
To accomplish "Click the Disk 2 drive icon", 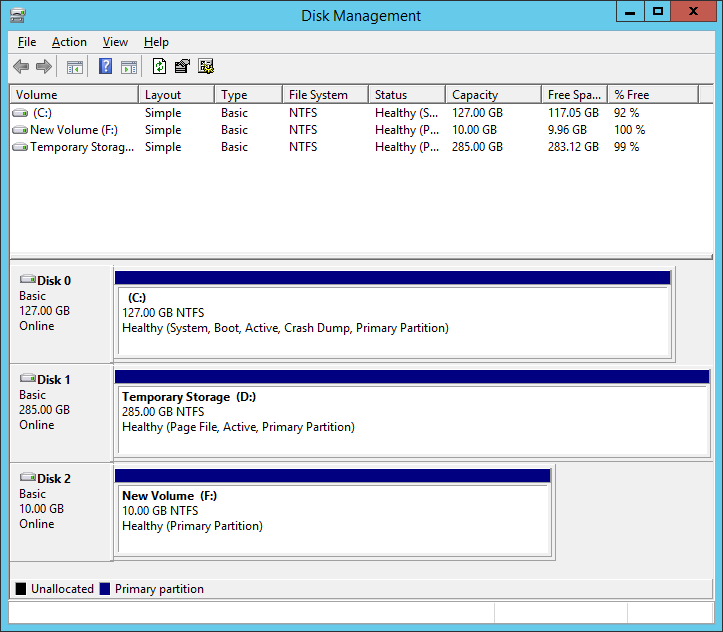I will click(x=28, y=477).
